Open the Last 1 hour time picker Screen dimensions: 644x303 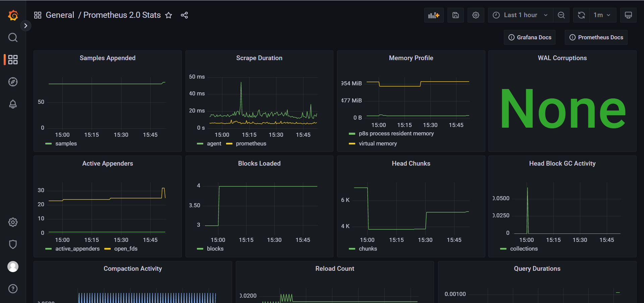[520, 15]
